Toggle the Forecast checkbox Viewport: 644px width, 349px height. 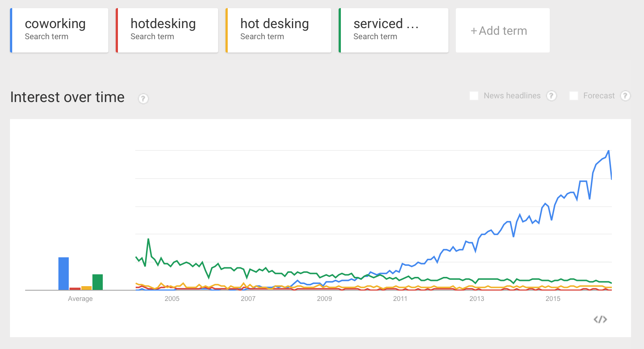pos(574,96)
